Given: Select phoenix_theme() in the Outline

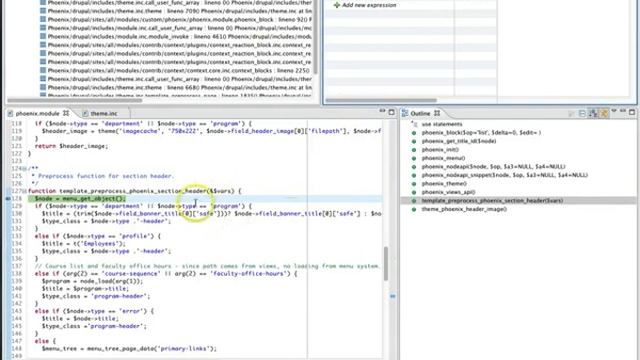Looking at the screenshot, I should pyautogui.click(x=444, y=184).
